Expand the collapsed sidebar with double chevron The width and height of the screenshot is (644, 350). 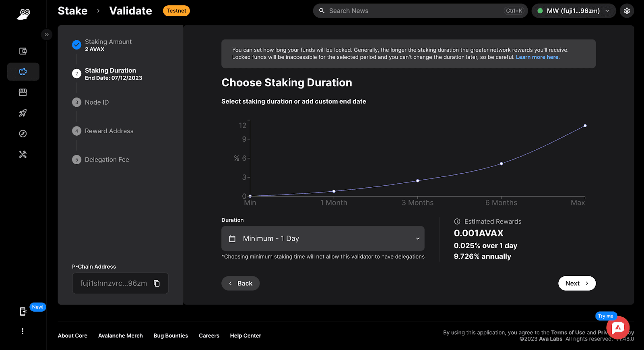pos(47,35)
